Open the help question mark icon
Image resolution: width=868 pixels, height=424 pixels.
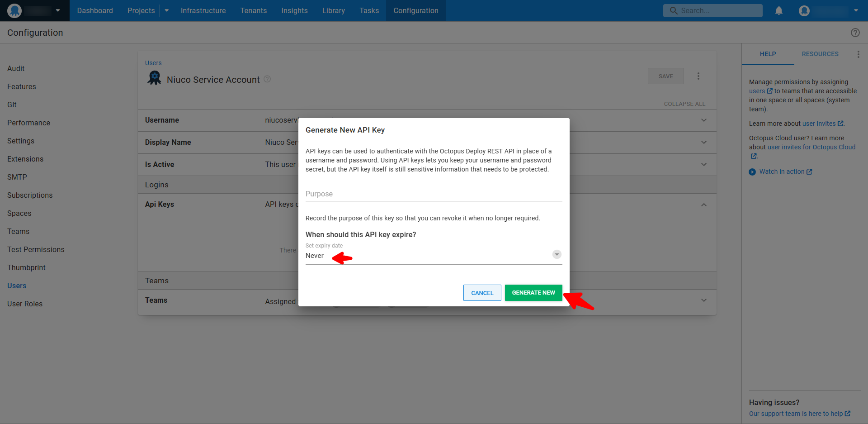click(x=855, y=33)
